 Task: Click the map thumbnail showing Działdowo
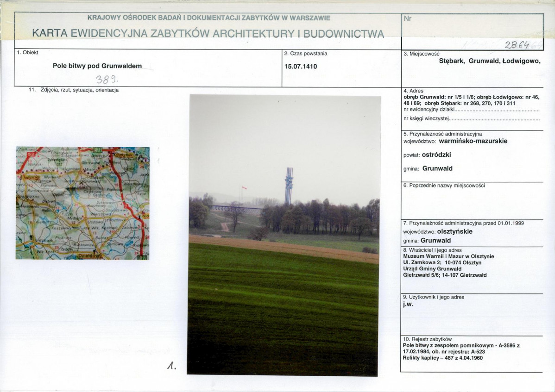coord(82,203)
